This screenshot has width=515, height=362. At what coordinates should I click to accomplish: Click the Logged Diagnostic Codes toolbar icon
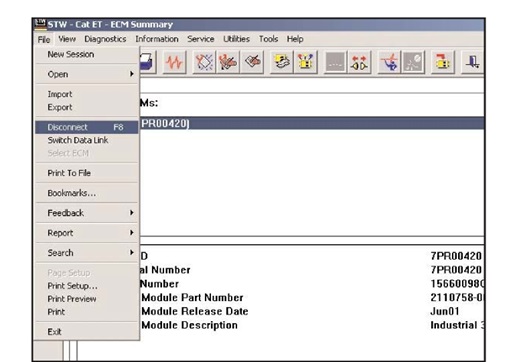point(228,62)
